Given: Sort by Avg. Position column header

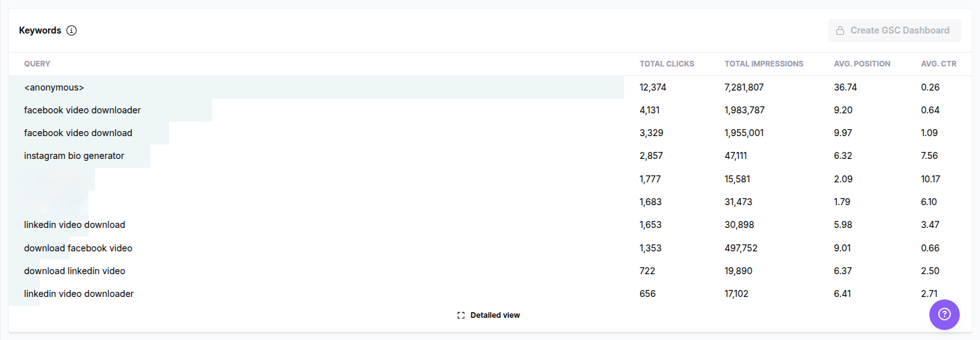Looking at the screenshot, I should (862, 64).
